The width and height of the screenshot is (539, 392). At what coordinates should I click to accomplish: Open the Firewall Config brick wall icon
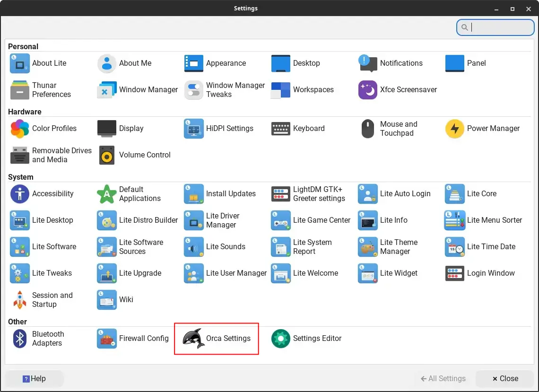(x=106, y=339)
